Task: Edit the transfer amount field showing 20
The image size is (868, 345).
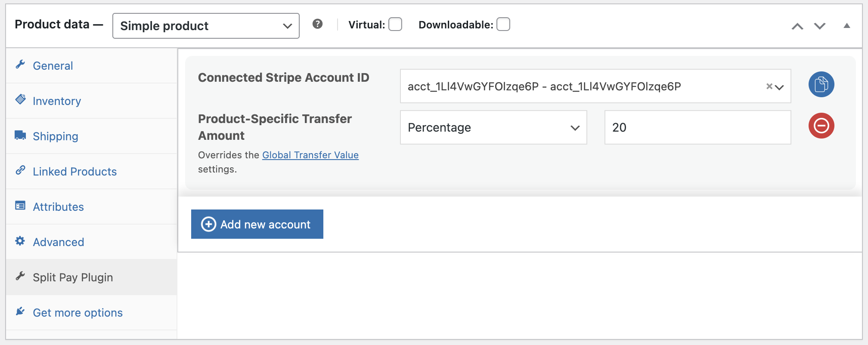Action: coord(697,127)
